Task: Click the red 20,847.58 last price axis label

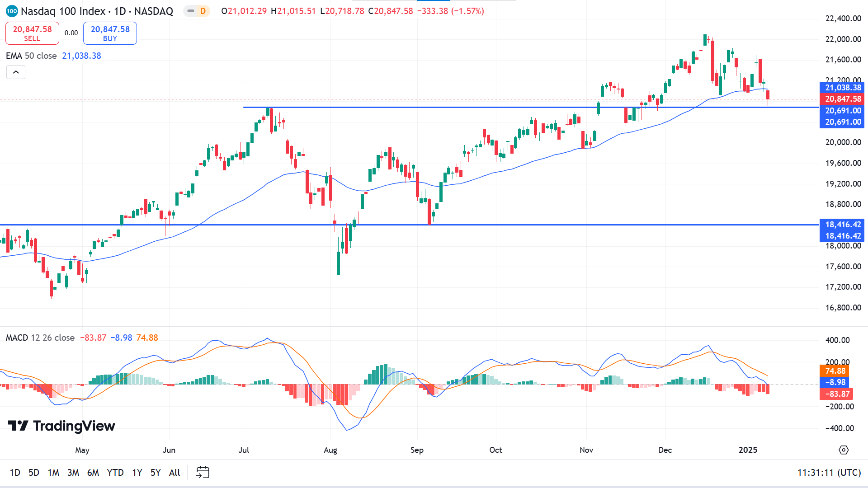Action: coord(843,99)
